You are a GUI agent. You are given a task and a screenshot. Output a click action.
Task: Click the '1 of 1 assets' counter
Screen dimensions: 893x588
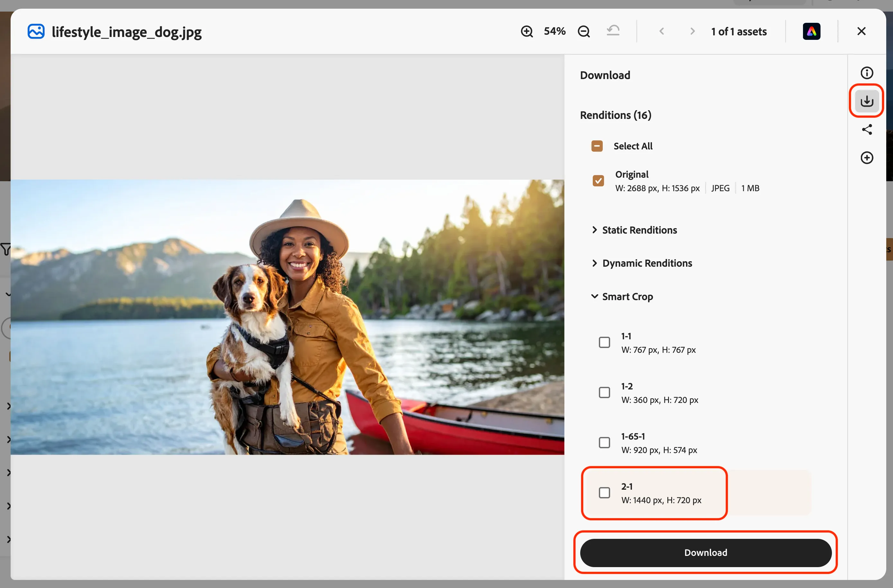(739, 31)
